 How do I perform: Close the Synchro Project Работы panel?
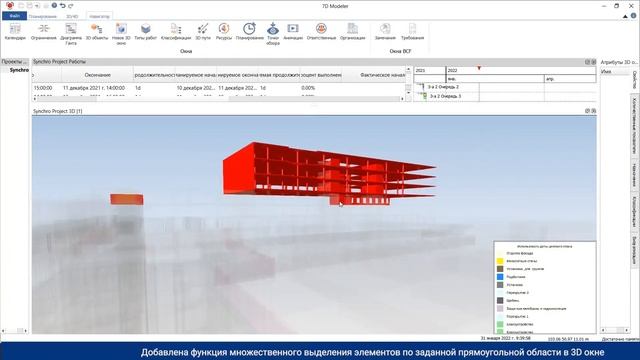coord(593,62)
